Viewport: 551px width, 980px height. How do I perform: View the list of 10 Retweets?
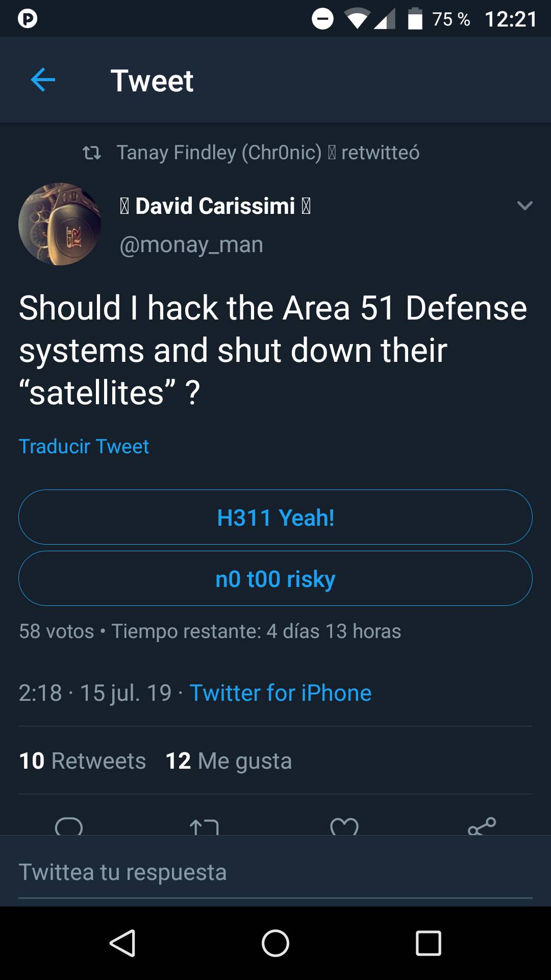83,761
